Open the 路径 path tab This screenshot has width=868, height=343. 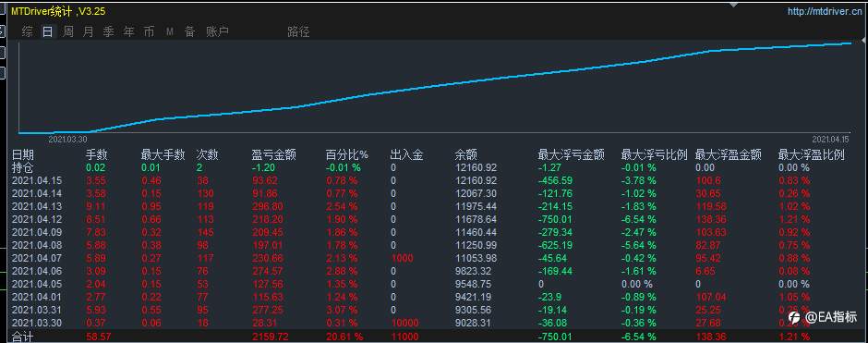[x=298, y=31]
